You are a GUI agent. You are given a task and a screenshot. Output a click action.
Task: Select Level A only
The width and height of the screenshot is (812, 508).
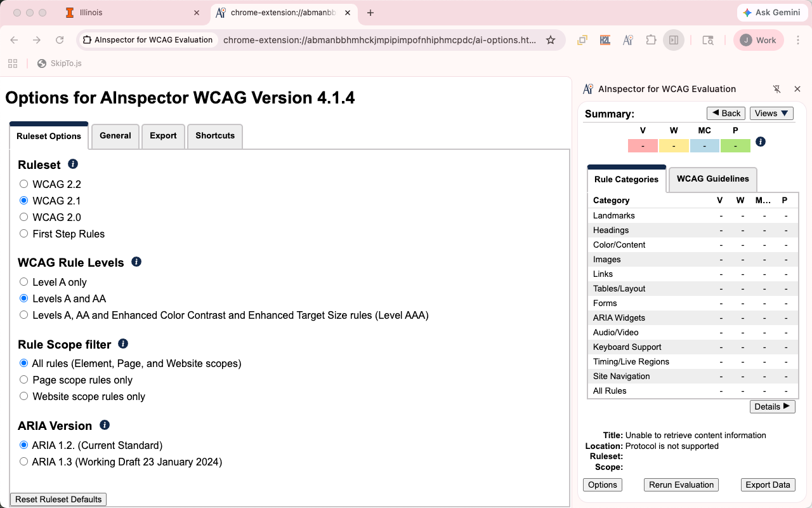23,282
